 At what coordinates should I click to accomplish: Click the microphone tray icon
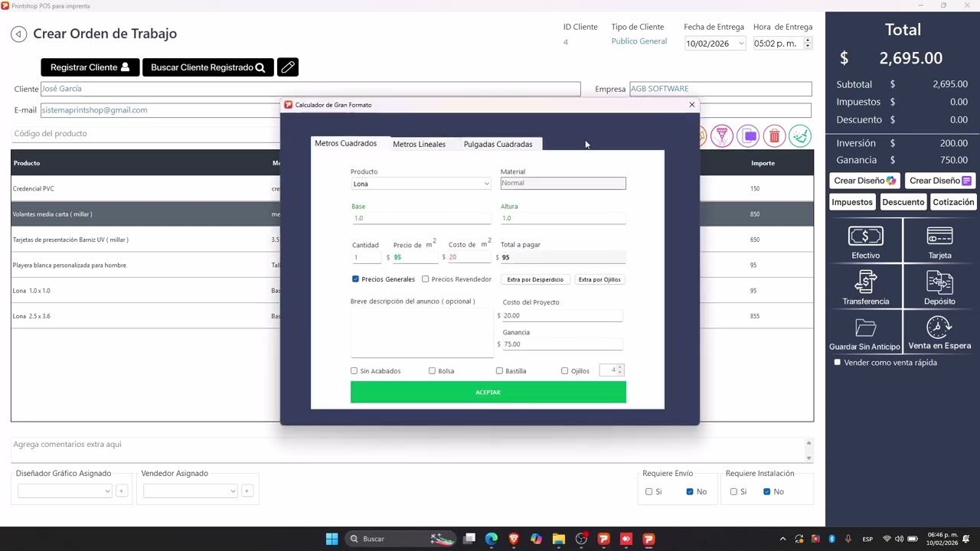pos(848,539)
